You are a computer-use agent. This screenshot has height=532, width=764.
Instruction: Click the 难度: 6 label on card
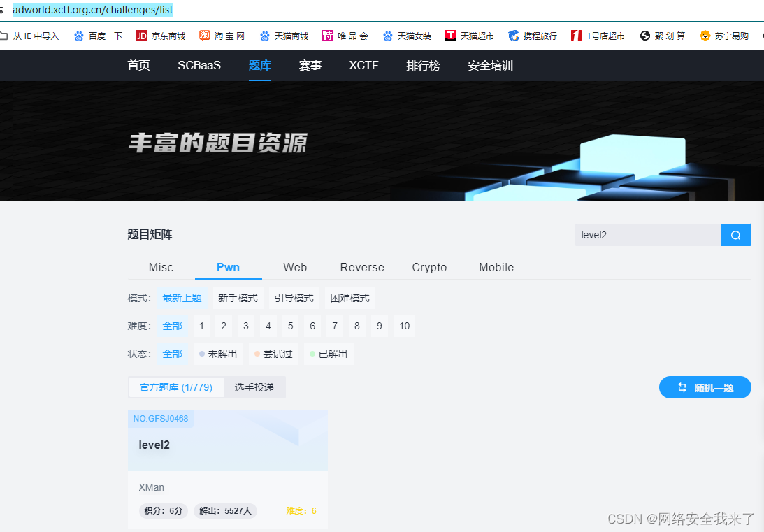tap(301, 510)
